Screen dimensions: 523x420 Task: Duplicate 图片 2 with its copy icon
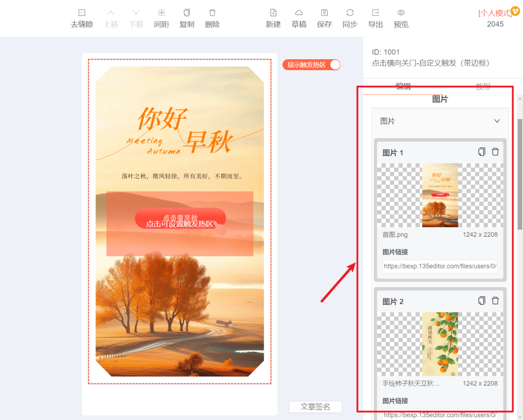pyautogui.click(x=482, y=301)
